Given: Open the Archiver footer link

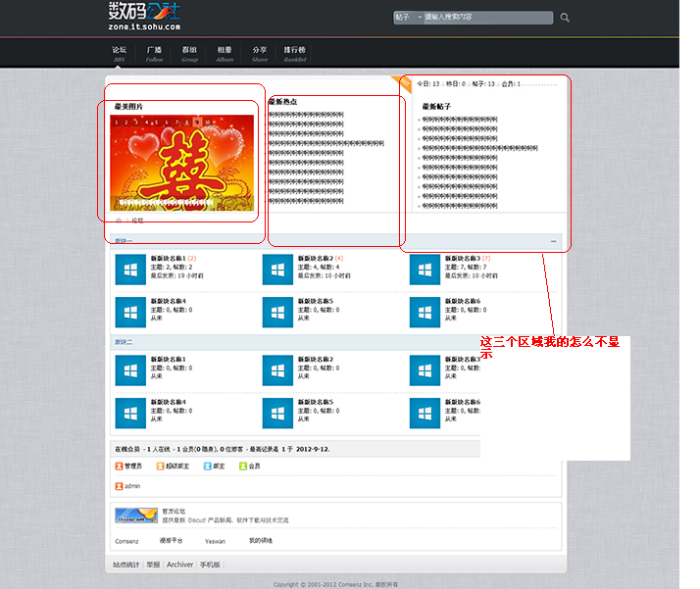Looking at the screenshot, I should click(x=180, y=564).
